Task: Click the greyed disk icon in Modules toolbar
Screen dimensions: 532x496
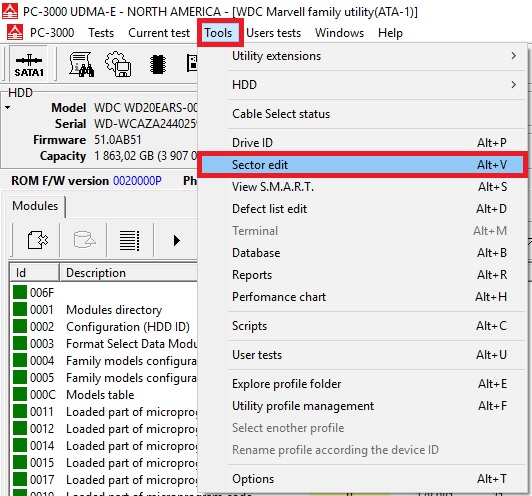Action: (x=84, y=240)
